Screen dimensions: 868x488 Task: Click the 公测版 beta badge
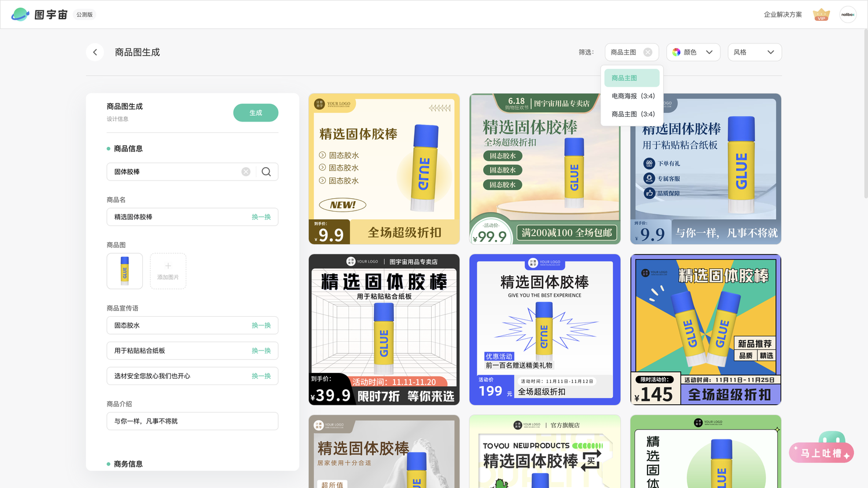84,14
